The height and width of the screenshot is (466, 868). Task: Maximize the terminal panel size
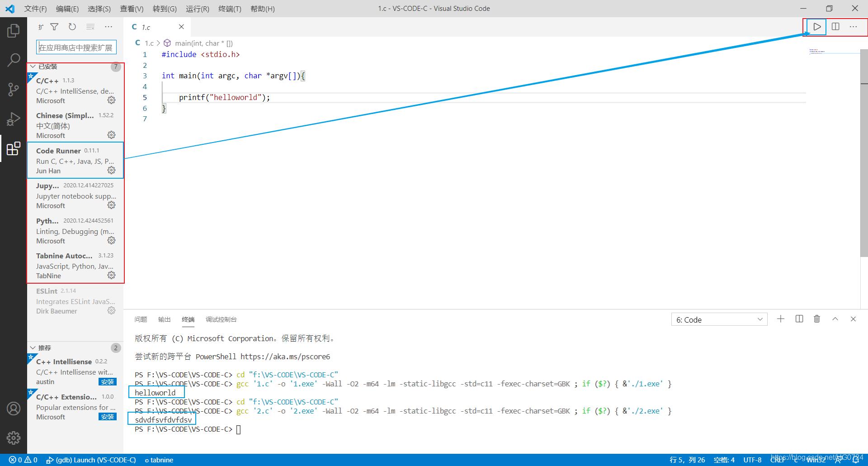[x=835, y=319]
